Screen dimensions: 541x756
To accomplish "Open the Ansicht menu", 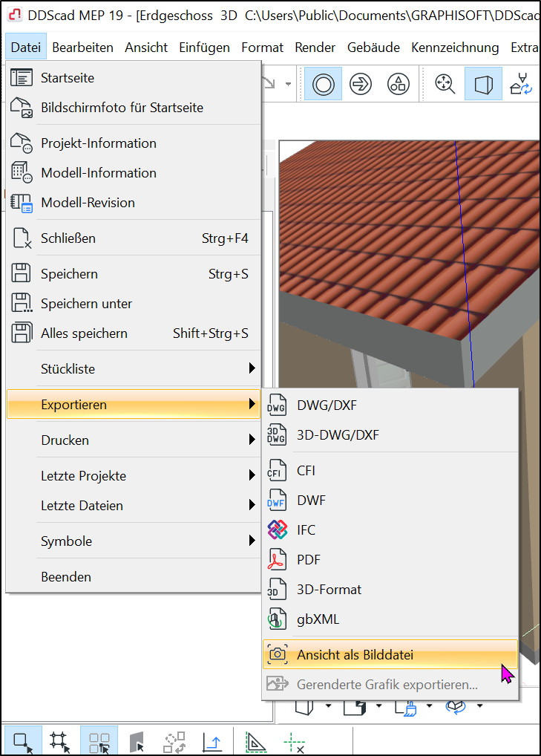I will [146, 48].
